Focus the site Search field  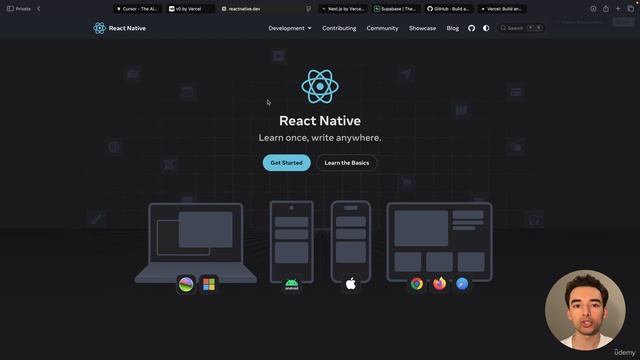click(521, 28)
